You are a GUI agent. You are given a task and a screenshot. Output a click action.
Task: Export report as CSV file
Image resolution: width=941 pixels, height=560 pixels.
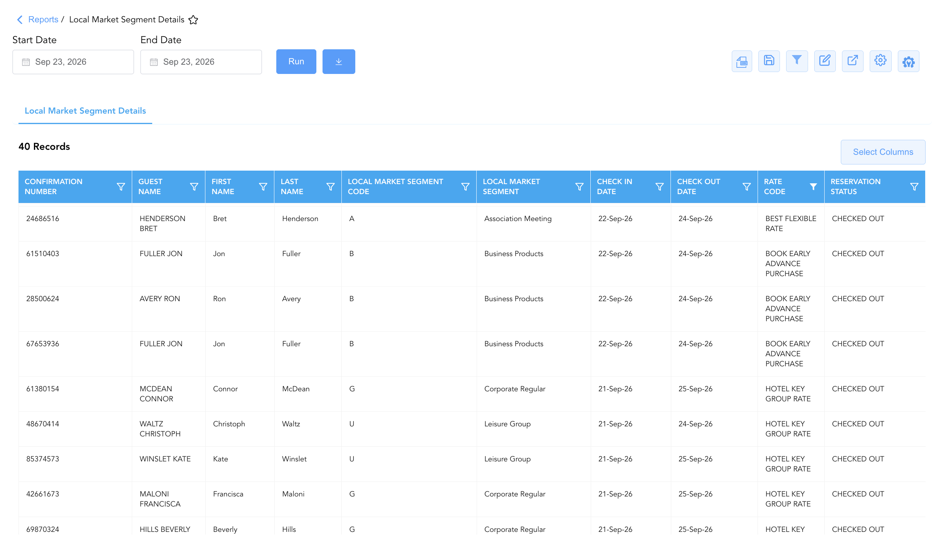click(x=742, y=61)
